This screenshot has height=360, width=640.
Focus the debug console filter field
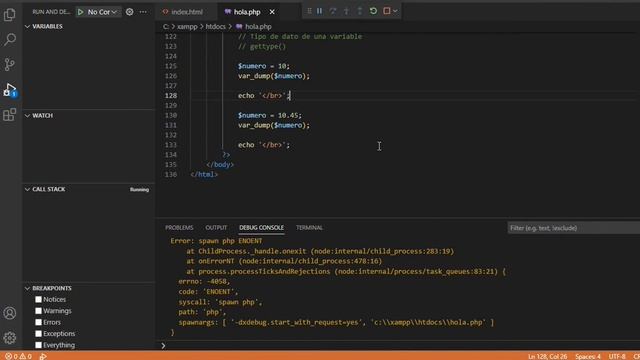(573, 228)
